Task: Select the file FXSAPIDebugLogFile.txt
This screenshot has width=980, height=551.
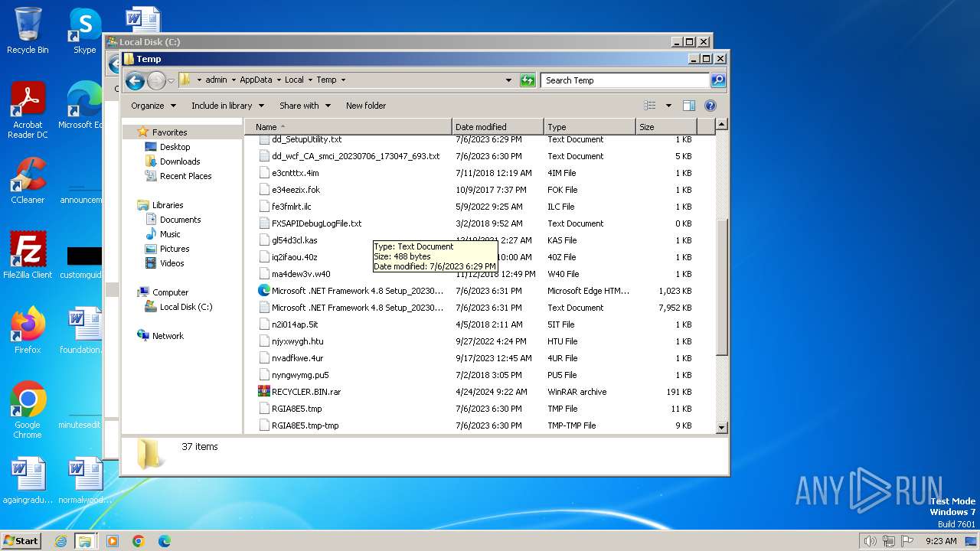Action: point(316,223)
